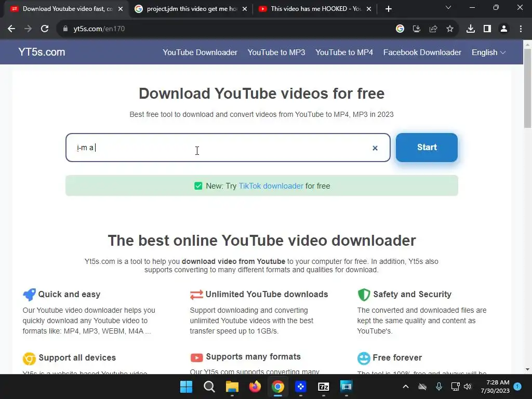This screenshot has height=399, width=532.
Task: Open YouTube to MP3 menu item
Action: point(276,52)
